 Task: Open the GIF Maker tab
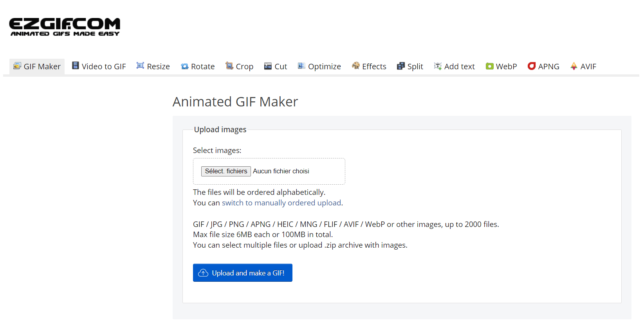[37, 67]
